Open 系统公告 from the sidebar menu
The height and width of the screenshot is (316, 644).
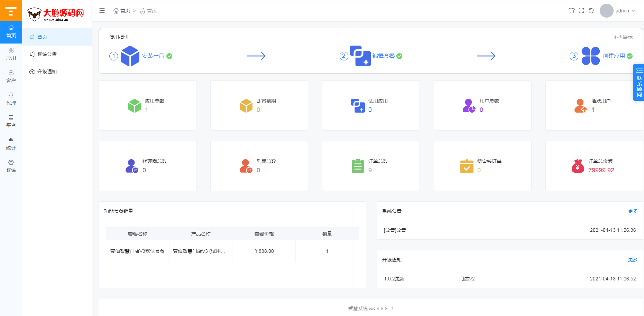pos(47,54)
